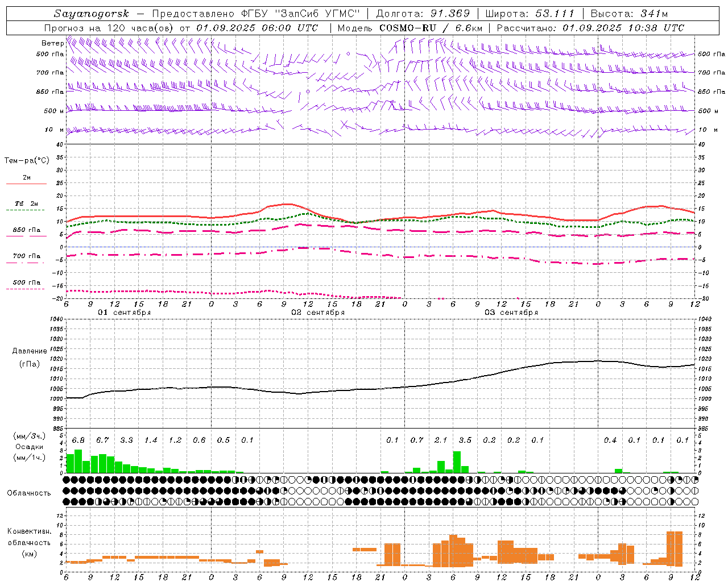The image size is (728, 582).
Task: Click the 'Предоставлено ФГБУ "ЗапСиб УГМС"' provider text
Action: point(256,14)
